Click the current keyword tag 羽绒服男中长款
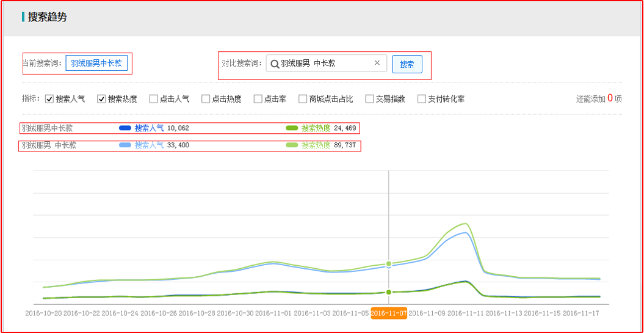This screenshot has width=644, height=333. [96, 63]
